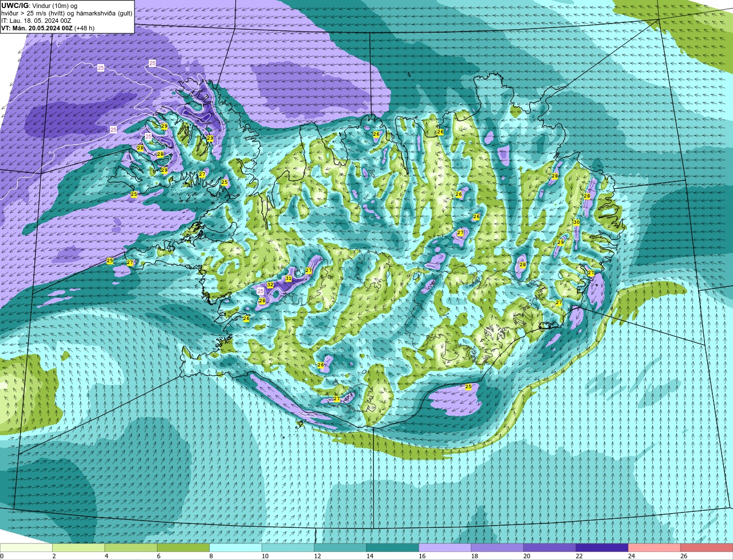Click the yellow '31' peak gust label
Screen dimensions: 733x560
coord(289,279)
